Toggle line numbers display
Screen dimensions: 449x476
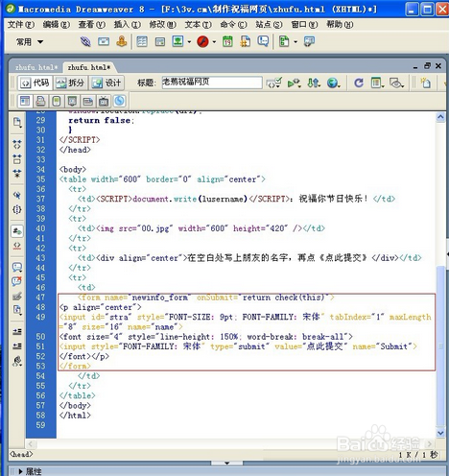click(x=17, y=231)
